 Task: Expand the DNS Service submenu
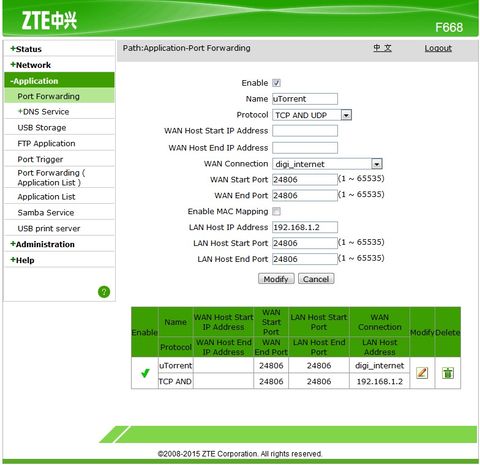coord(44,112)
